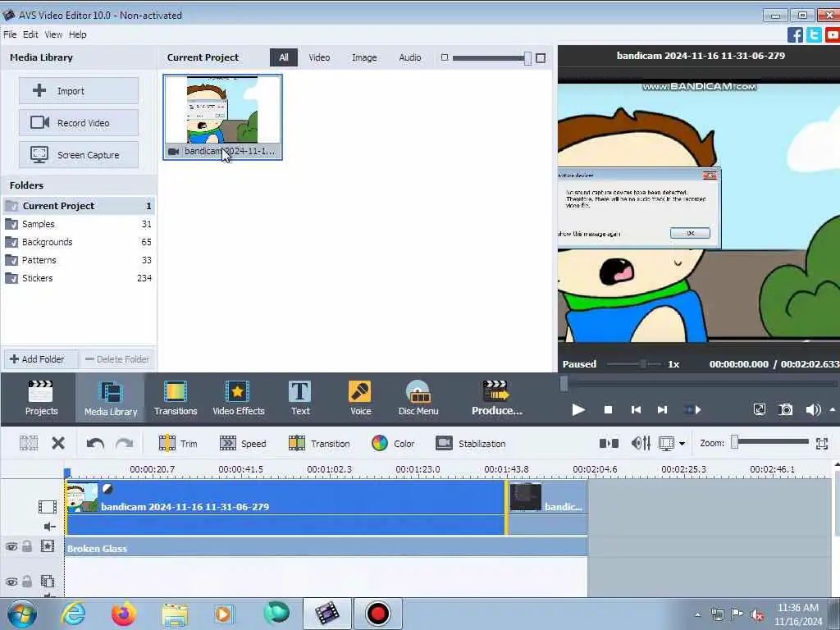Filter media by Video
Viewport: 840px width, 630px height.
[319, 57]
